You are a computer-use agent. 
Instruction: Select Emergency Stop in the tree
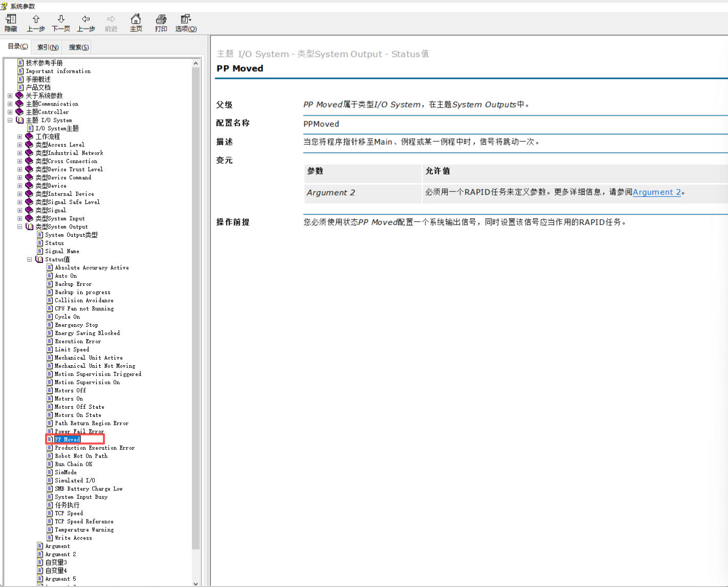[x=76, y=325]
